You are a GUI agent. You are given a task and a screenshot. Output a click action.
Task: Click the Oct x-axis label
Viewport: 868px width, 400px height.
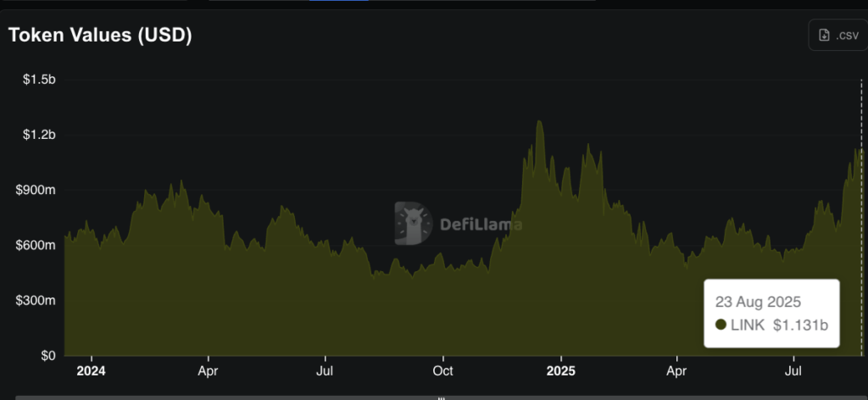click(x=442, y=370)
